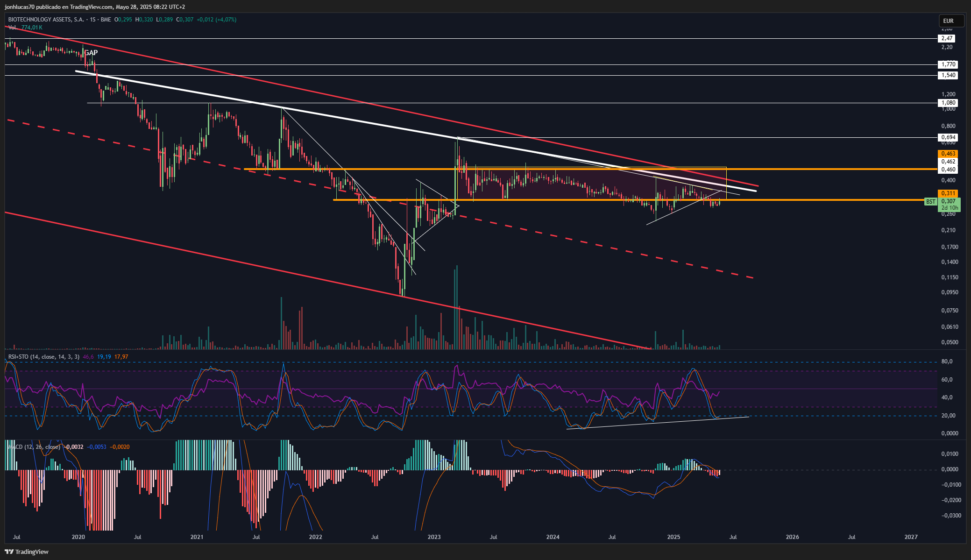Click the 1,540 horizontal line price label
Screen dimensions: 971x560
(948, 75)
